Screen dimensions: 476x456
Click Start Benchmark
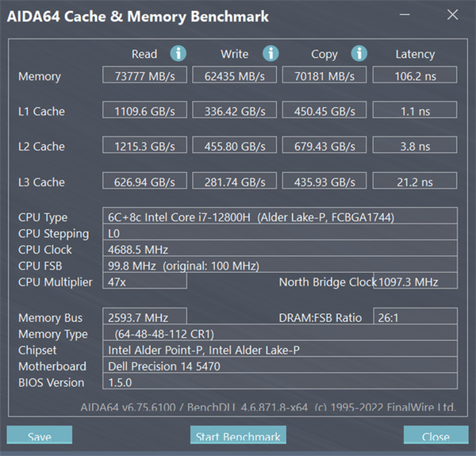point(238,436)
